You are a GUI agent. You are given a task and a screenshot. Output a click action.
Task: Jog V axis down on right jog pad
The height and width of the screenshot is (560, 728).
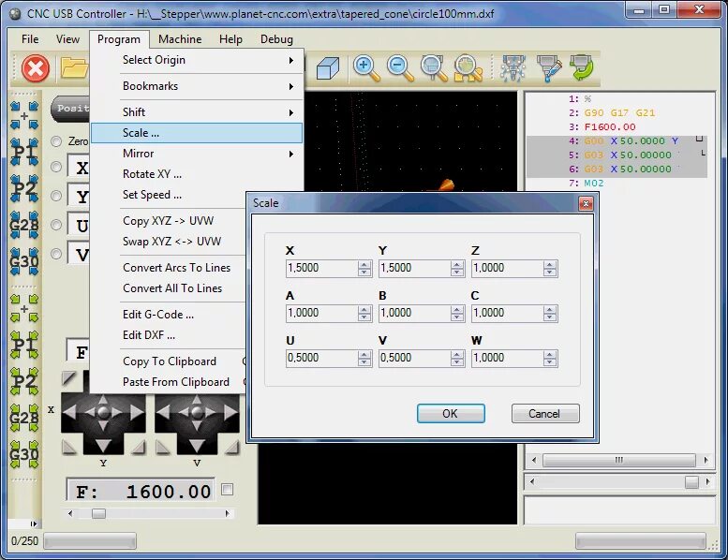pos(197,446)
